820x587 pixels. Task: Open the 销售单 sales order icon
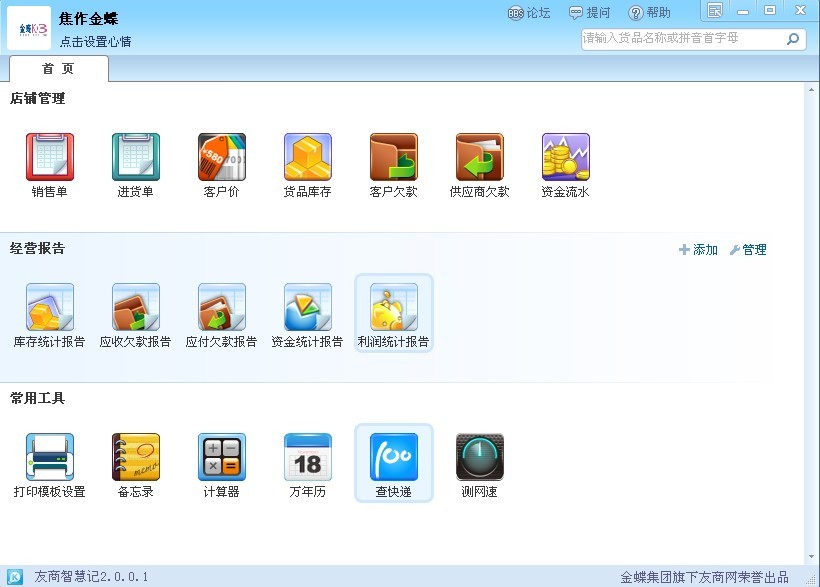point(50,158)
